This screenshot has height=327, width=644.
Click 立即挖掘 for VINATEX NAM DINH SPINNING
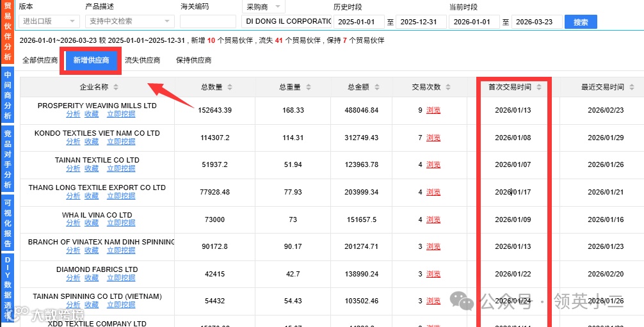(121, 250)
